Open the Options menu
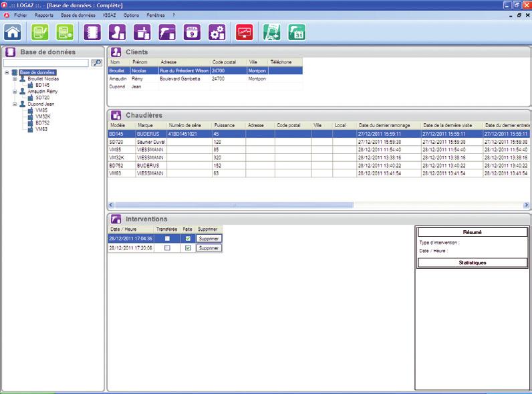 131,15
